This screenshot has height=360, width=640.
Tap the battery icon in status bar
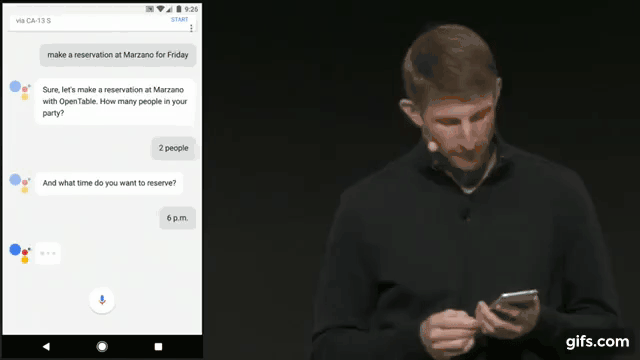click(179, 9)
